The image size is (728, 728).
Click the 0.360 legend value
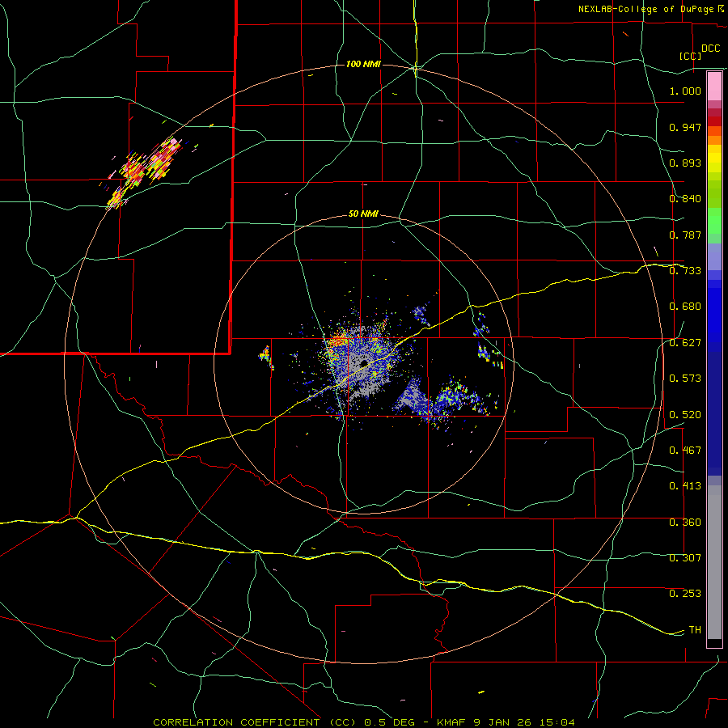pyautogui.click(x=685, y=523)
